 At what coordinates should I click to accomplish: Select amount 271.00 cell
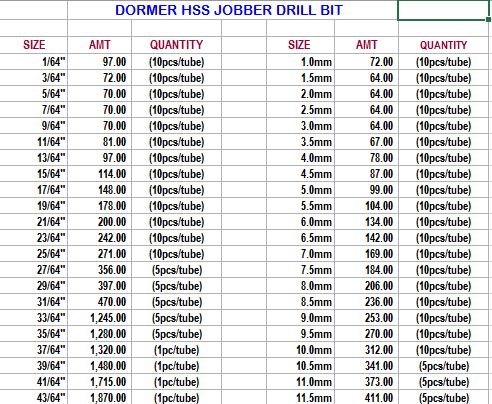coord(99,254)
